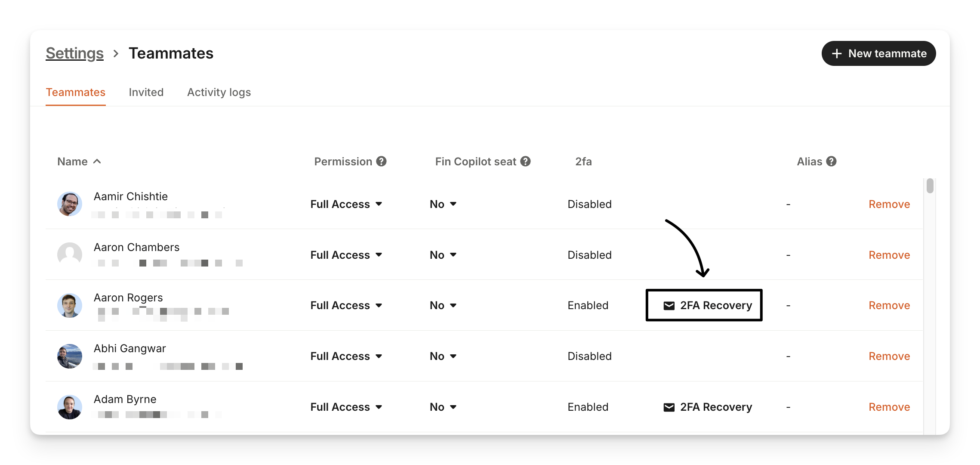Open Aaron Chambers' Fin Copilot seat dropdown
980x465 pixels.
(x=443, y=255)
